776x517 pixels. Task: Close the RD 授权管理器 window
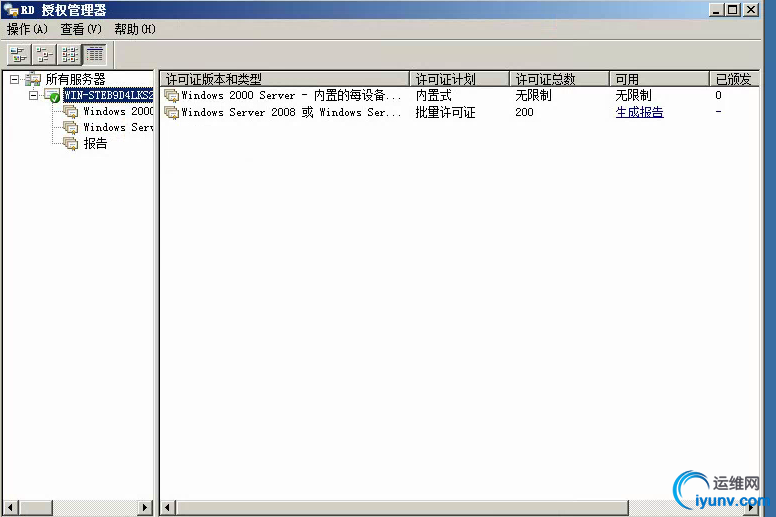click(x=751, y=9)
